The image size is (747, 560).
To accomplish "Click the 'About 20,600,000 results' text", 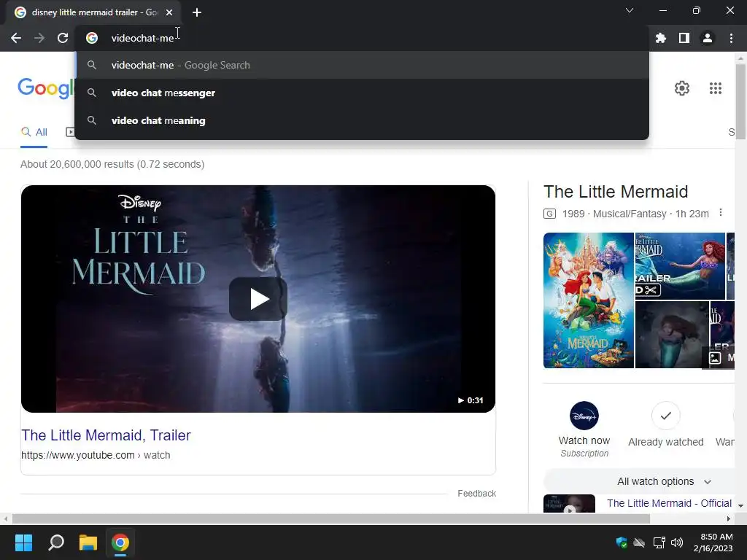I will (x=112, y=164).
